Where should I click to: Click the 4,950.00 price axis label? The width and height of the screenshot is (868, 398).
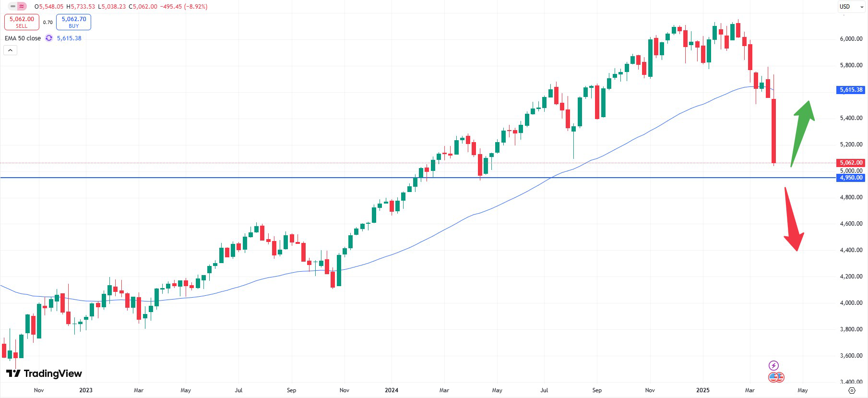pos(851,178)
